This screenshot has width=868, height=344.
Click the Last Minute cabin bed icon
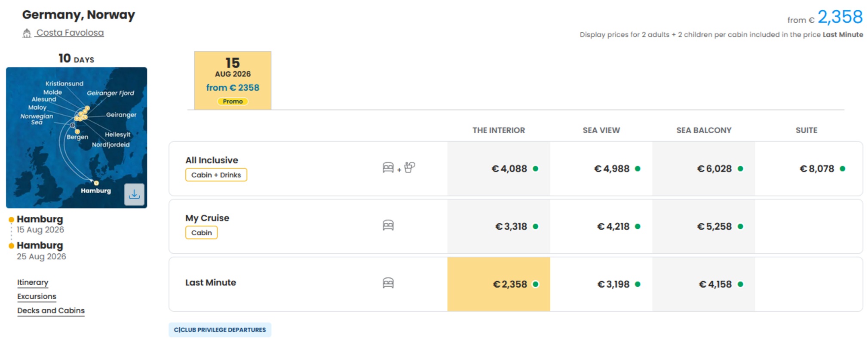coord(388,283)
